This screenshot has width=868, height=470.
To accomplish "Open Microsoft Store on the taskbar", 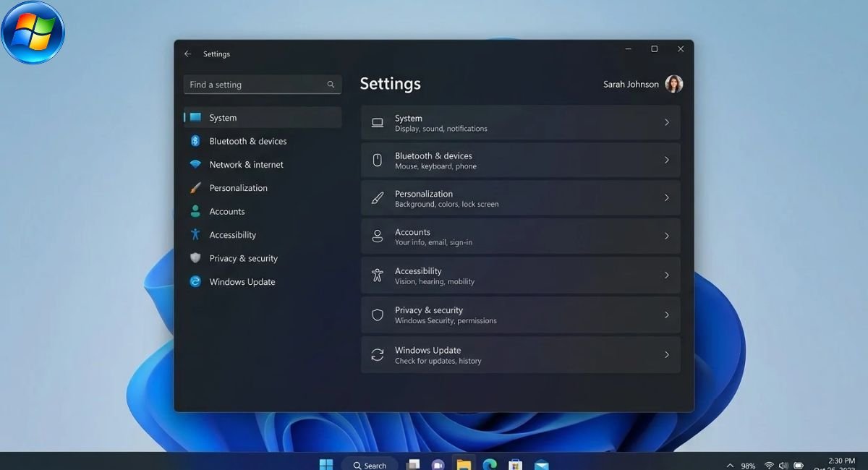I will tap(515, 465).
